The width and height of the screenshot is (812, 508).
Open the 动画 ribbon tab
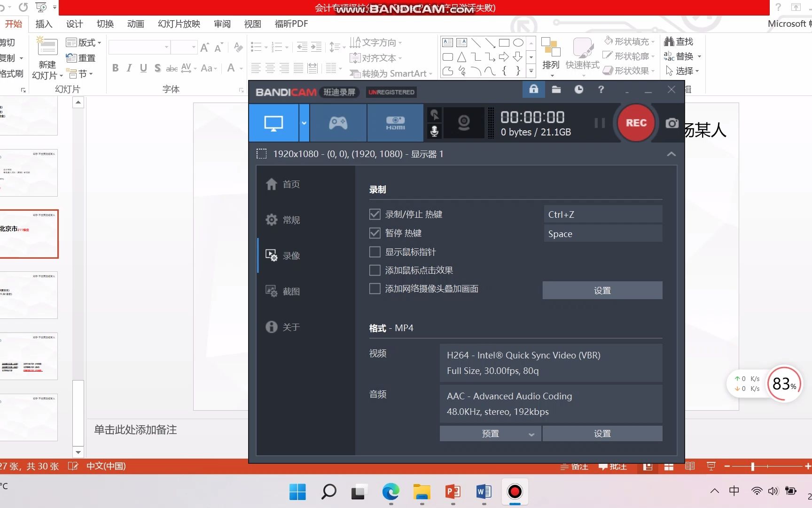click(x=135, y=24)
